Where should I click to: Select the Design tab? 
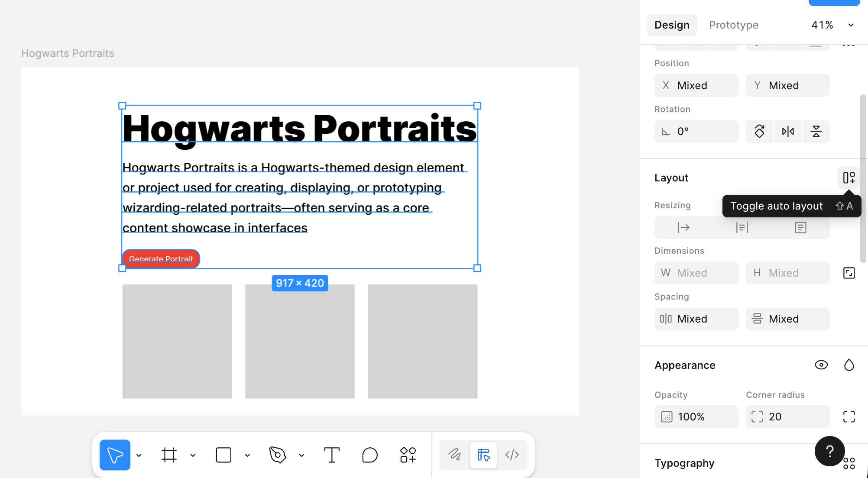(671, 25)
